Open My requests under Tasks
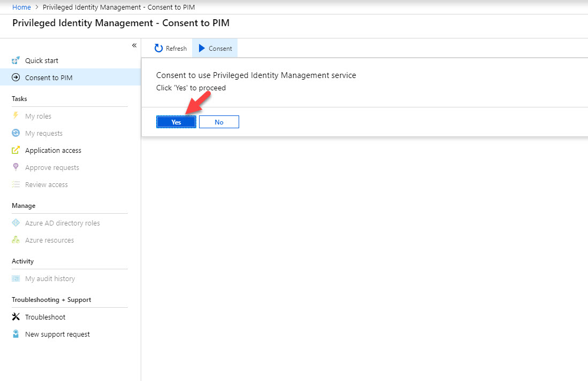Image resolution: width=588 pixels, height=381 pixels. point(71,133)
